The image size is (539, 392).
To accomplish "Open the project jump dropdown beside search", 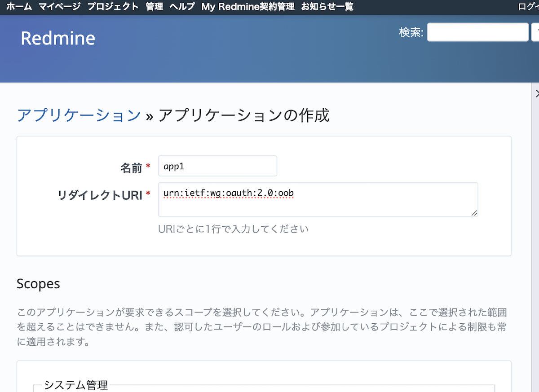I will click(535, 32).
